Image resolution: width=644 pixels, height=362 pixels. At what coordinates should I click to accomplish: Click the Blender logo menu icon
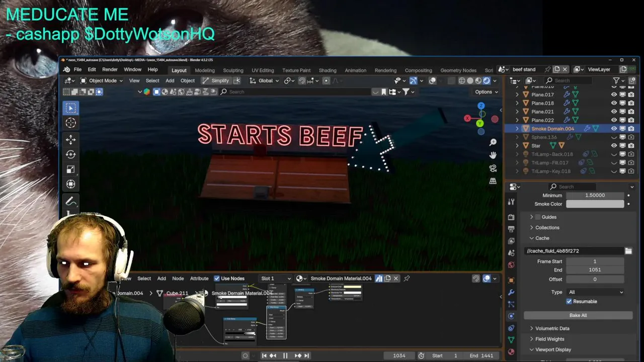(66, 69)
